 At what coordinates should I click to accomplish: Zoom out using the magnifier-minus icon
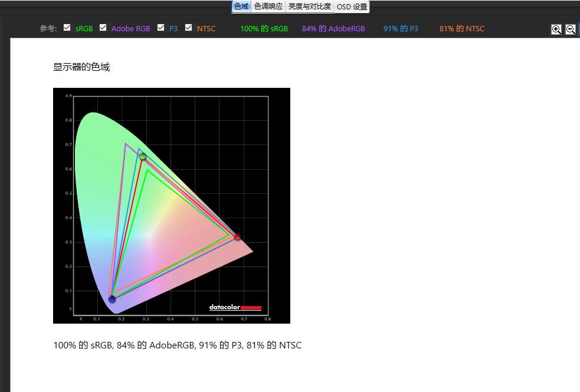click(570, 29)
